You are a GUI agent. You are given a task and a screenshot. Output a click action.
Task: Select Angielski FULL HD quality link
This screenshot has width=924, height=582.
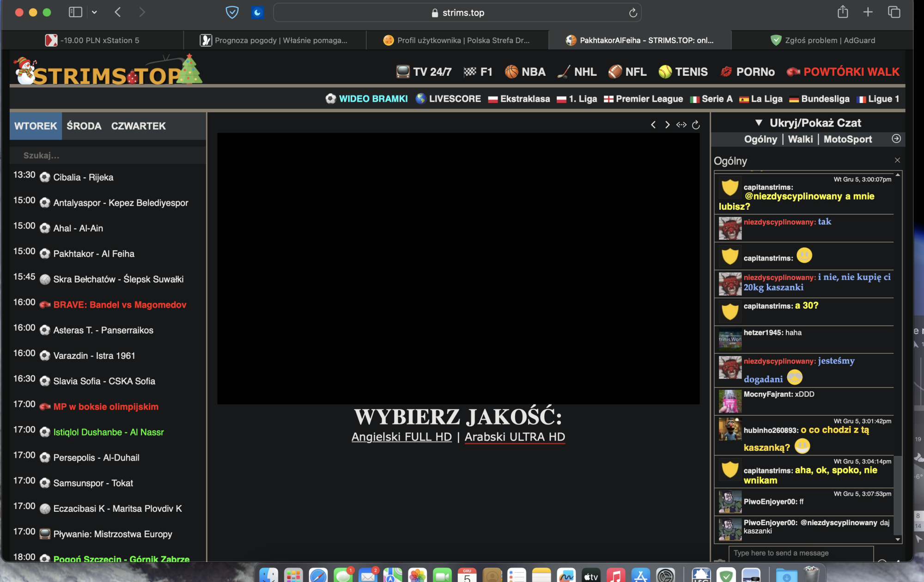401,437
